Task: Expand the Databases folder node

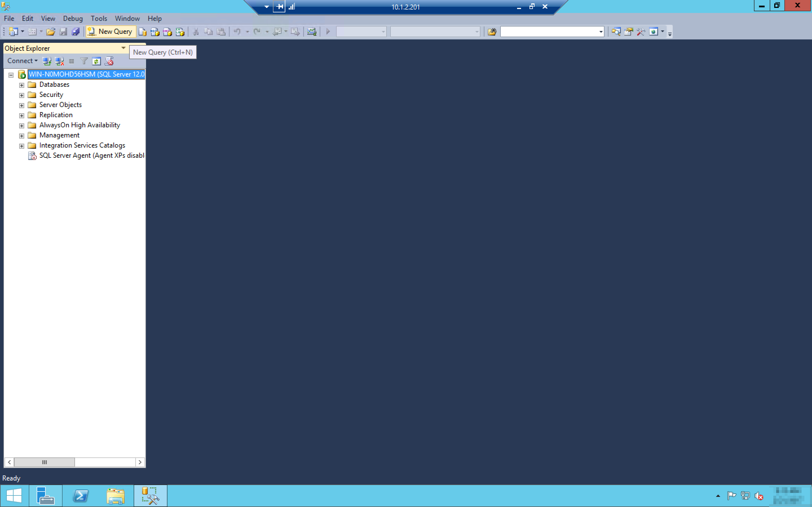Action: pos(21,85)
